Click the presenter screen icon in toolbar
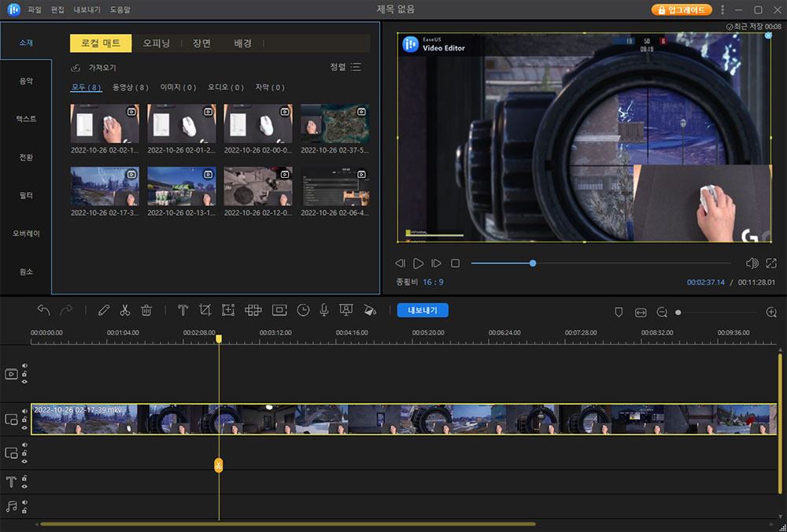Image resolution: width=787 pixels, height=532 pixels. click(x=345, y=311)
